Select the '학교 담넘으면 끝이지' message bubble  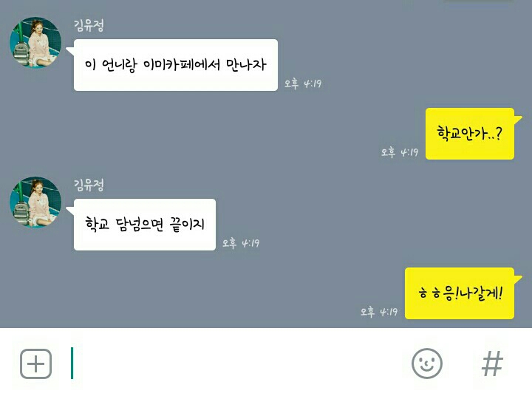(x=145, y=225)
